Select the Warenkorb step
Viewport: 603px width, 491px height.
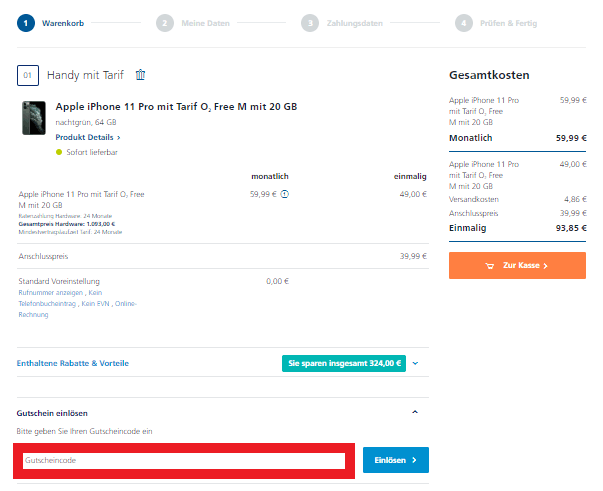[x=50, y=23]
